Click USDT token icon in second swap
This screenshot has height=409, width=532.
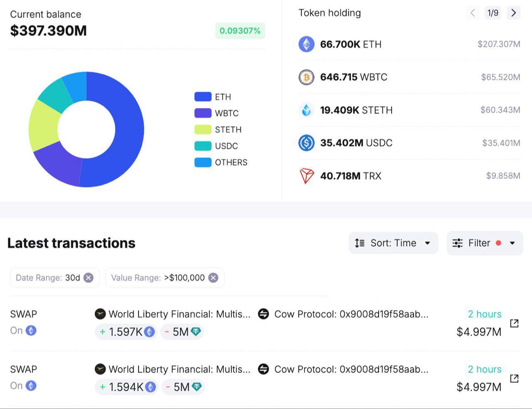pyautogui.click(x=197, y=387)
